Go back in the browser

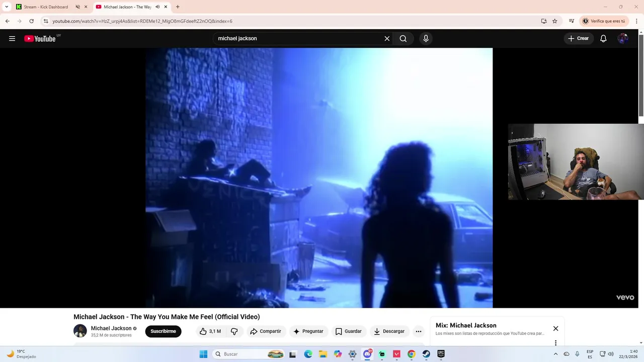[x=7, y=21]
